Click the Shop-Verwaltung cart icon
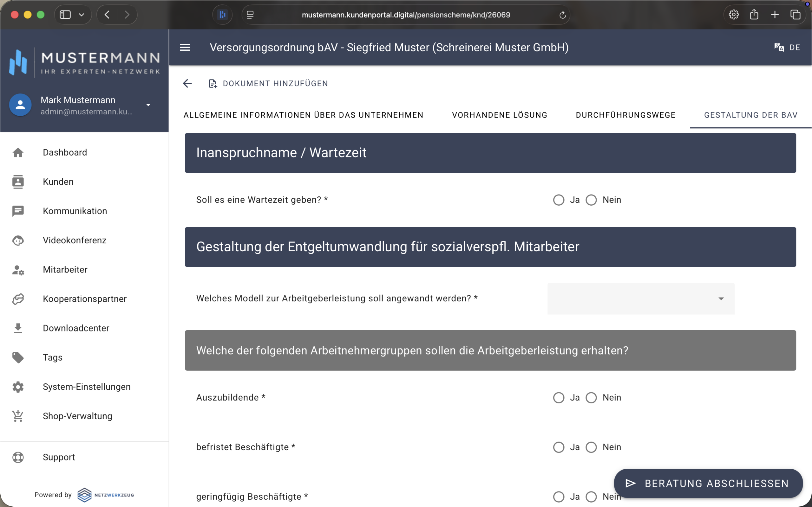The height and width of the screenshot is (507, 812). 18,416
